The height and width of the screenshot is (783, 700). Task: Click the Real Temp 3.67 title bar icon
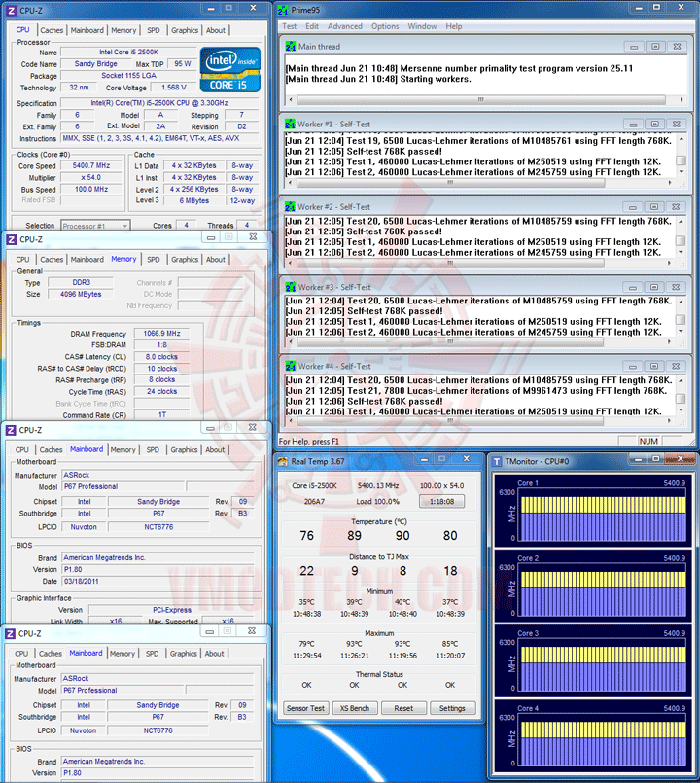tap(283, 461)
